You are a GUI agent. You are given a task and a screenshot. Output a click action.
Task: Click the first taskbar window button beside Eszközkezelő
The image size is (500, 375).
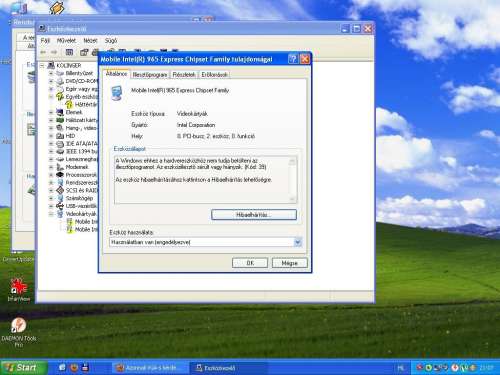pos(150,368)
